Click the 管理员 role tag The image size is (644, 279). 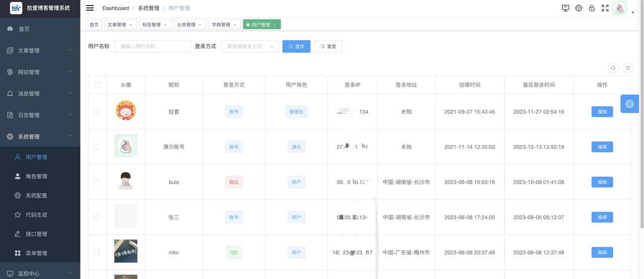pos(296,112)
